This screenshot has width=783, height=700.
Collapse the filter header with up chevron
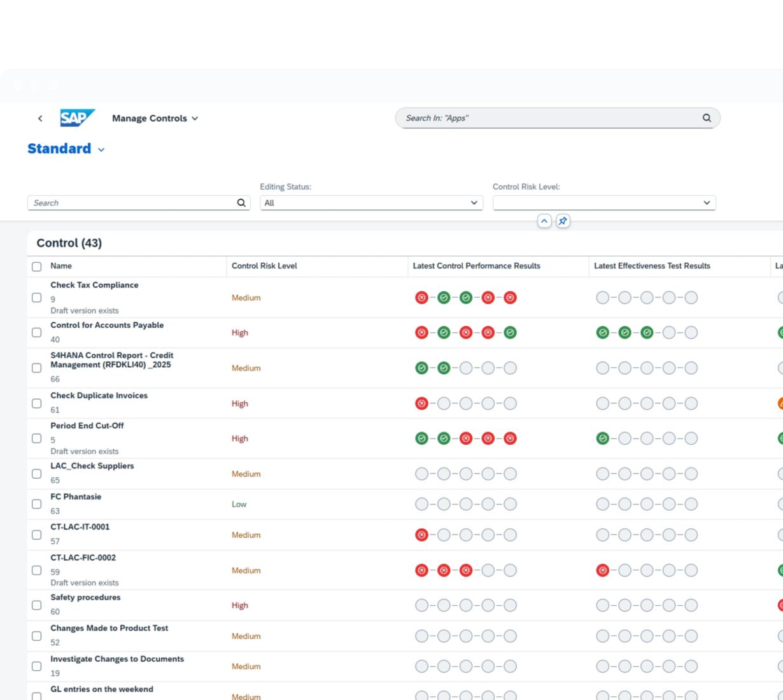click(544, 221)
